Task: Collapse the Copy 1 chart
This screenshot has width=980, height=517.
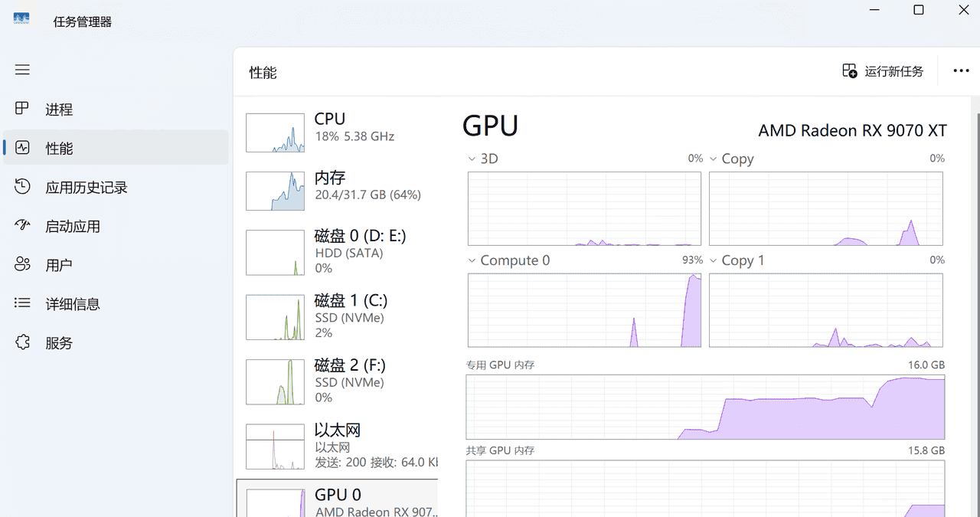Action: coord(713,260)
